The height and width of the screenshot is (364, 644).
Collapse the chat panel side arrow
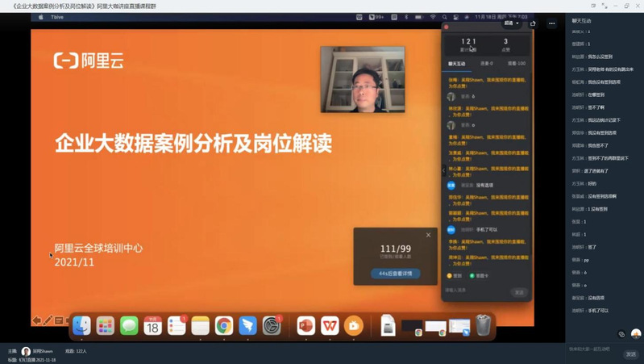coord(443,170)
